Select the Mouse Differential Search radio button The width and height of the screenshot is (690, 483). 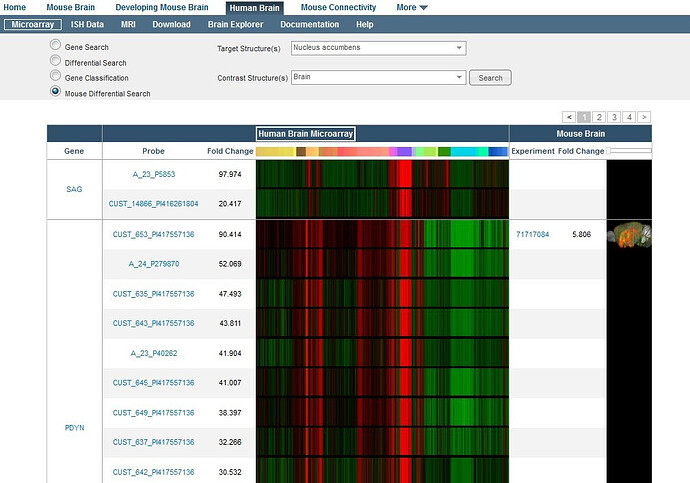pyautogui.click(x=55, y=91)
